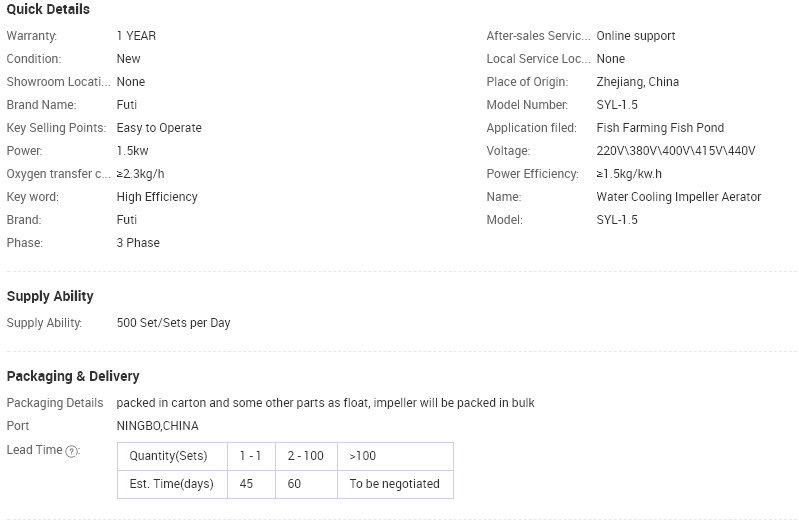Click the Quantity(Sets) table header cell
This screenshot has height=527, width=799.
coord(172,456)
